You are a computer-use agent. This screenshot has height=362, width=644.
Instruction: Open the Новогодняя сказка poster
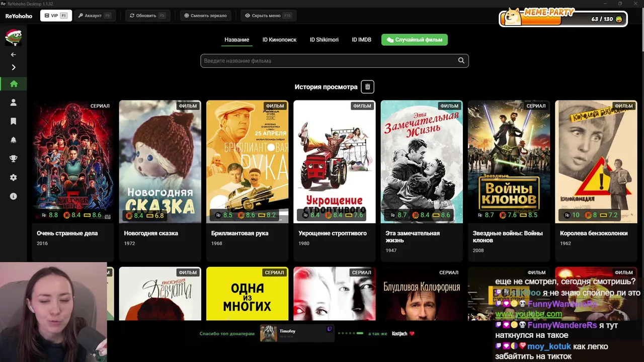(x=160, y=161)
